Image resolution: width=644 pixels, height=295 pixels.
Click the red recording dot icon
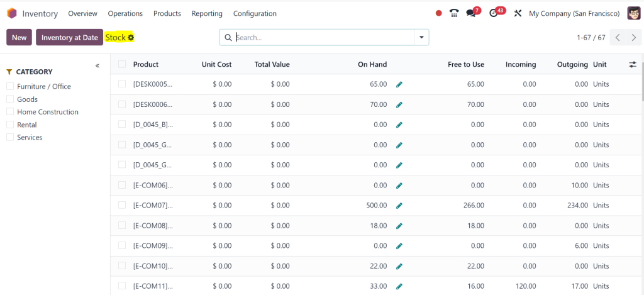pos(438,13)
